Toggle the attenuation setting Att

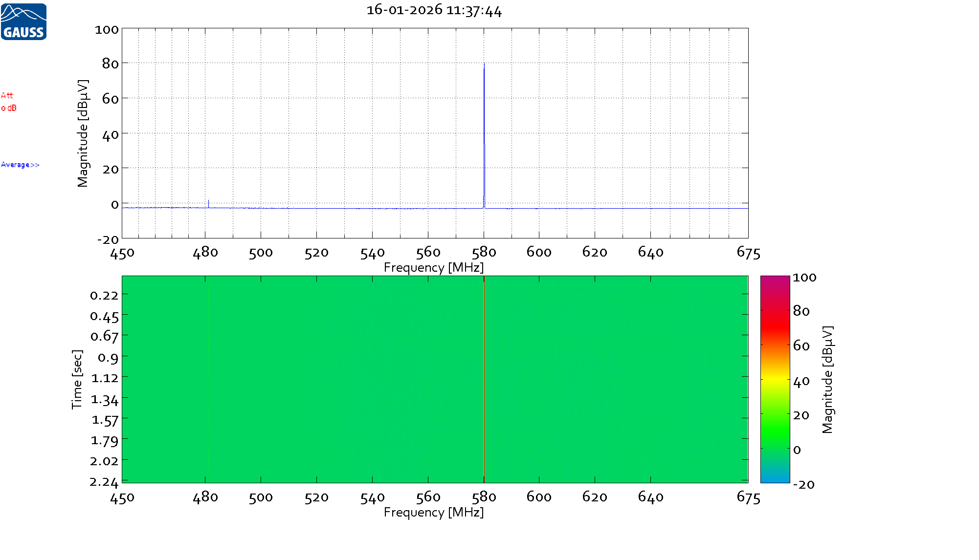point(7,96)
